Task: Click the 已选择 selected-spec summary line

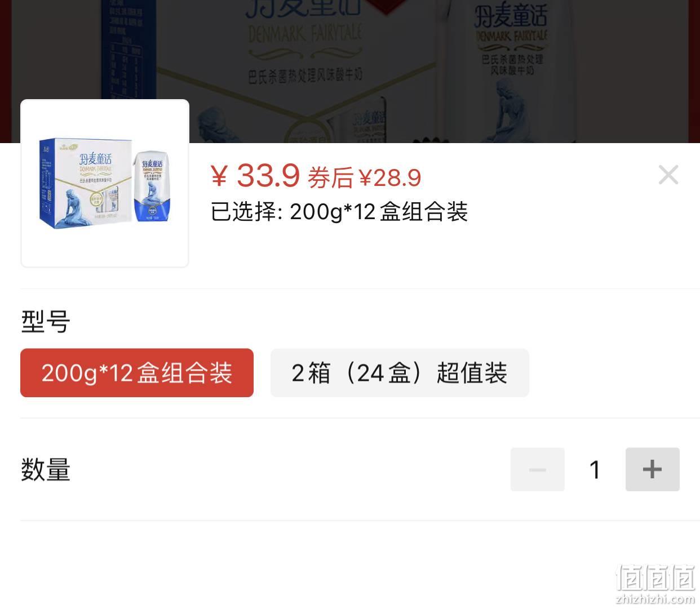Action: (339, 212)
